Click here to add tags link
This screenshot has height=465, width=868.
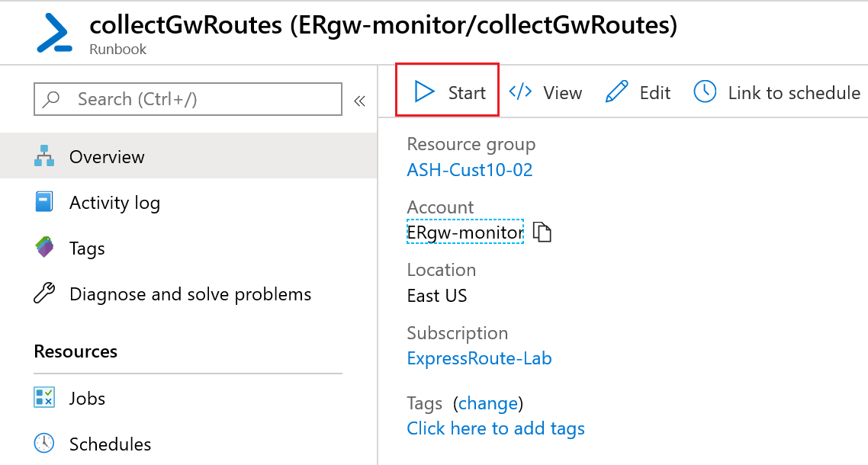click(496, 428)
